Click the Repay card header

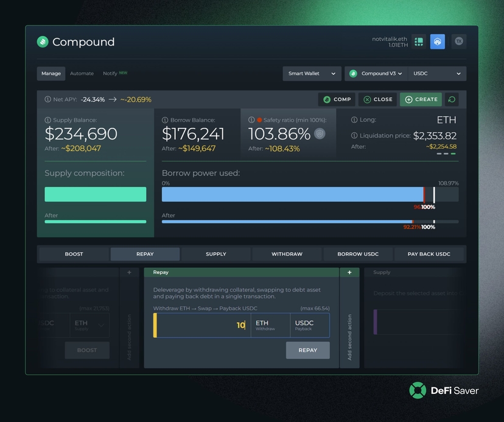click(242, 272)
